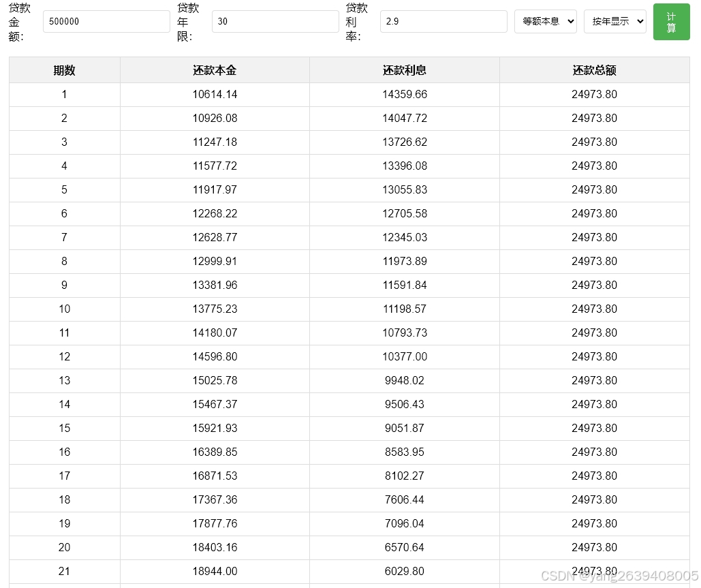Click period number 15 in the 期数 column

pyautogui.click(x=64, y=429)
